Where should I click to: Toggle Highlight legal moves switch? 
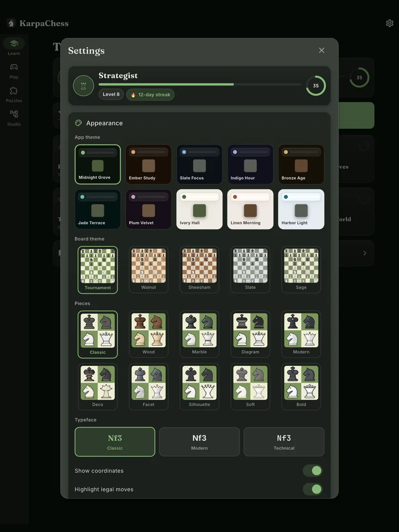[x=313, y=489]
